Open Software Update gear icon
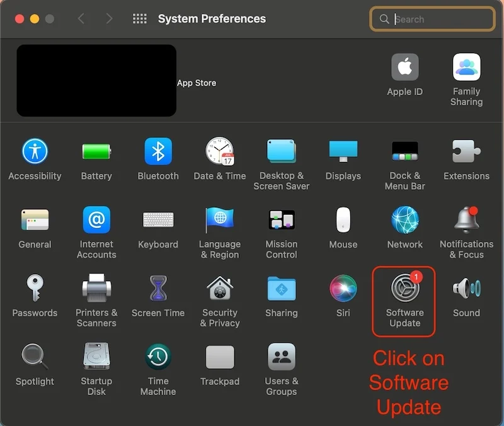504x426 pixels. pyautogui.click(x=405, y=288)
